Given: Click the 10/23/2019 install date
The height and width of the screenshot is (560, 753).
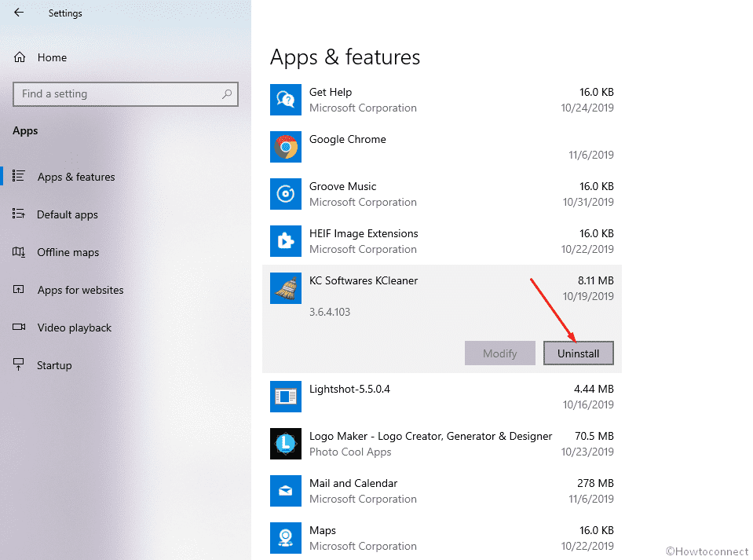Looking at the screenshot, I should [587, 452].
